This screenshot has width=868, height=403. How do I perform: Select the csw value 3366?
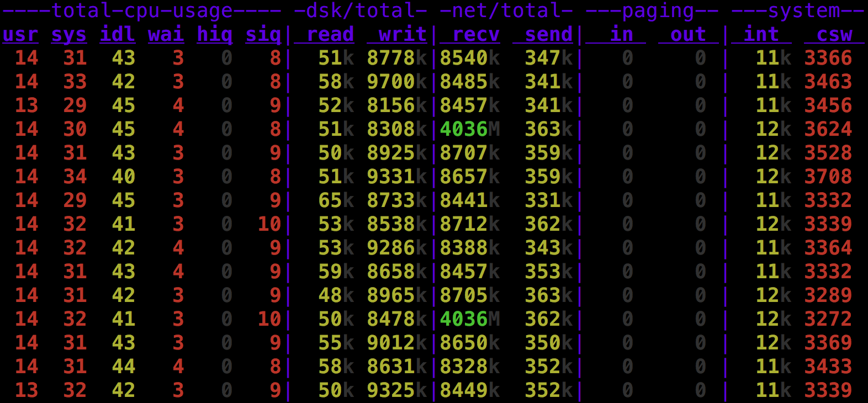828,58
